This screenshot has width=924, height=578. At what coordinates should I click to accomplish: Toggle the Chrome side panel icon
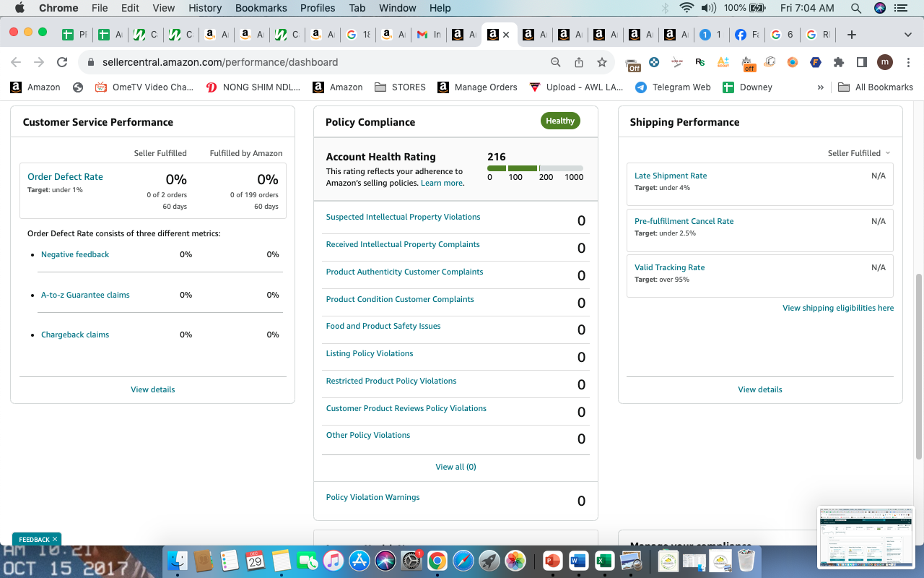coord(861,62)
